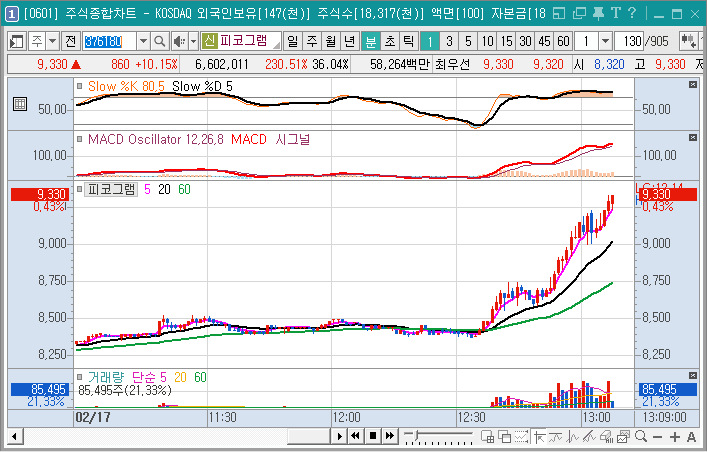Select the 1-minute interval button
The width and height of the screenshot is (707, 452).
click(x=430, y=42)
